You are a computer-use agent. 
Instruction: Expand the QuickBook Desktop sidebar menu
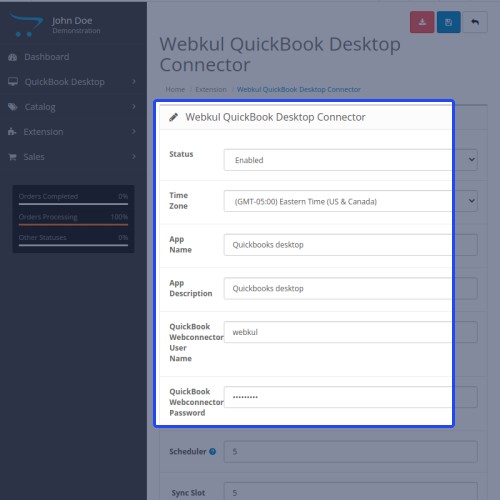click(x=72, y=82)
